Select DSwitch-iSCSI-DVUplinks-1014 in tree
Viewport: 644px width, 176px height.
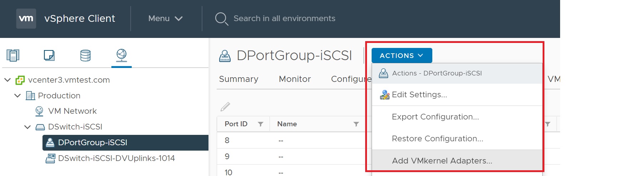(116, 158)
